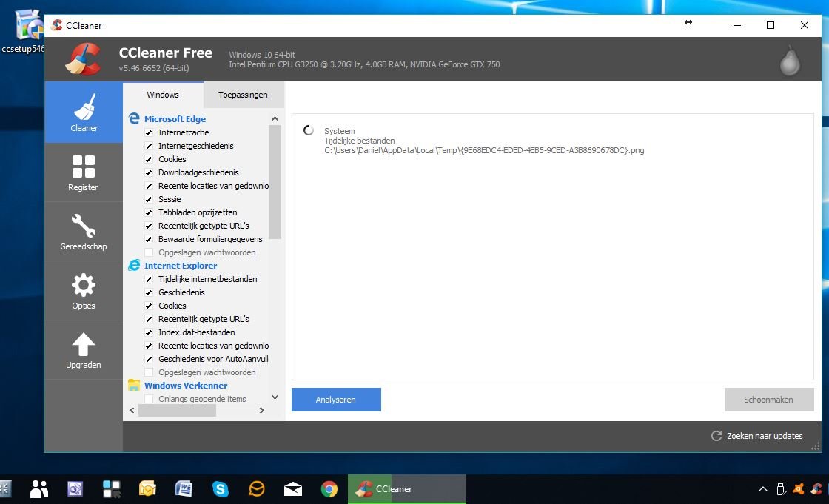
Task: Click the refresh icon beside Zoeken naar updates
Action: [x=716, y=436]
